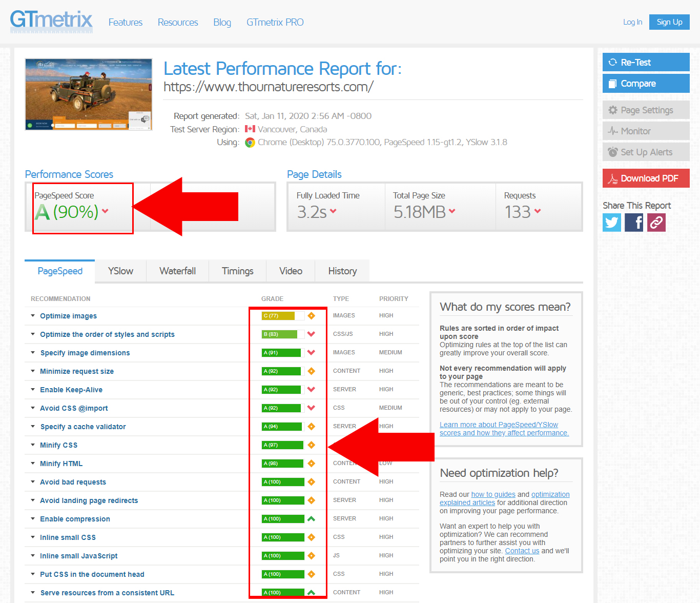Expand the Minify HTML row triangle
Image resolution: width=700 pixels, height=603 pixels.
(33, 464)
